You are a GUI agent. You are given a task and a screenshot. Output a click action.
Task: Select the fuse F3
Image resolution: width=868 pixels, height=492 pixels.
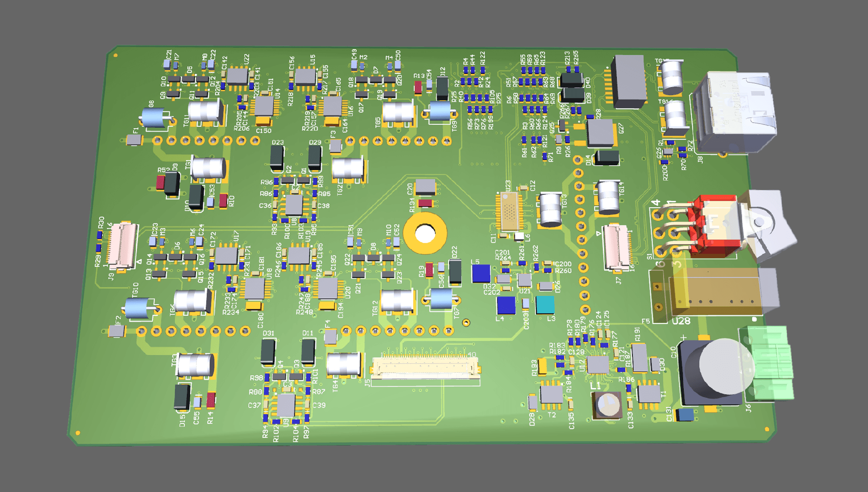[335, 146]
